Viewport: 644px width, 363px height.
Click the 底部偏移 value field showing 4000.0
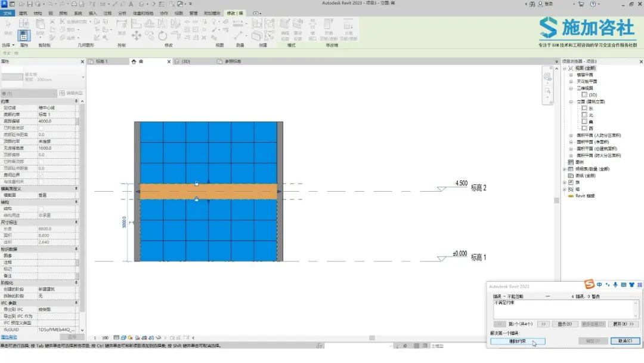click(x=56, y=121)
